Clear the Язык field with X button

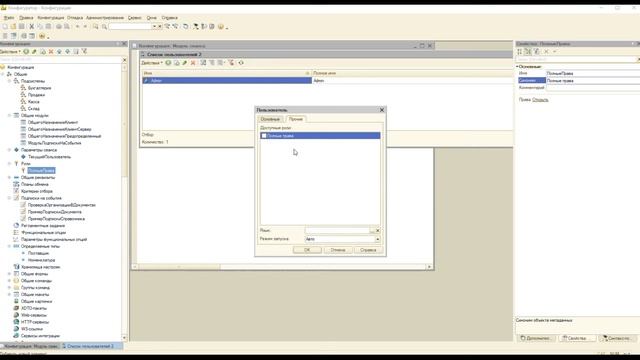click(378, 231)
